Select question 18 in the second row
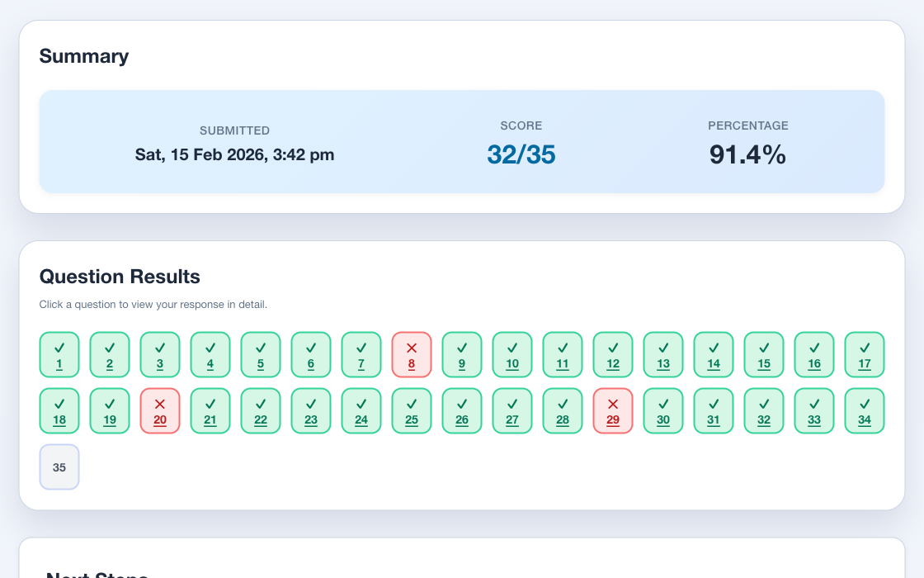This screenshot has height=578, width=924. point(59,410)
